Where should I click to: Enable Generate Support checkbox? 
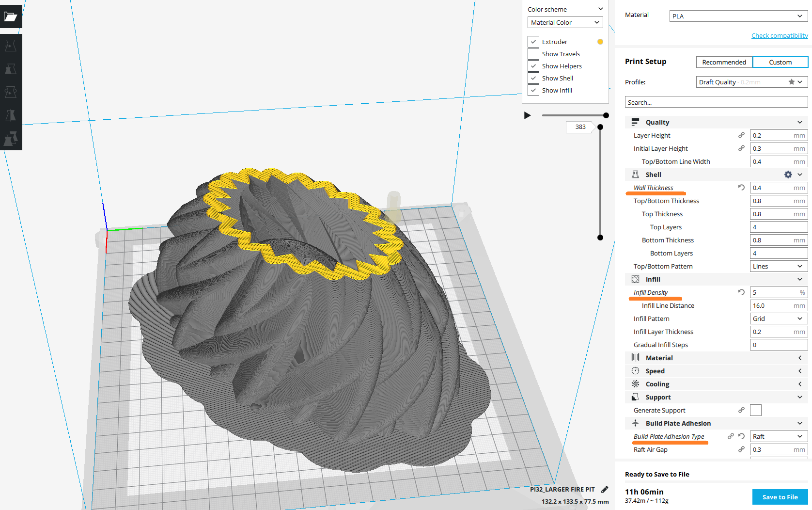point(756,410)
